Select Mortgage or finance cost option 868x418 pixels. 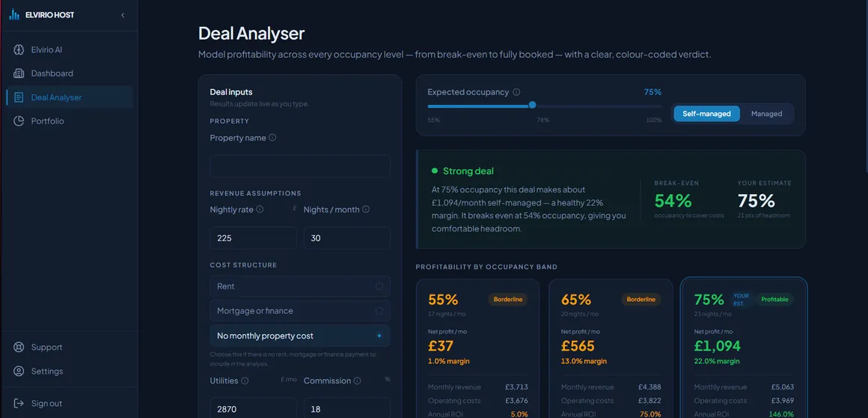(x=300, y=311)
